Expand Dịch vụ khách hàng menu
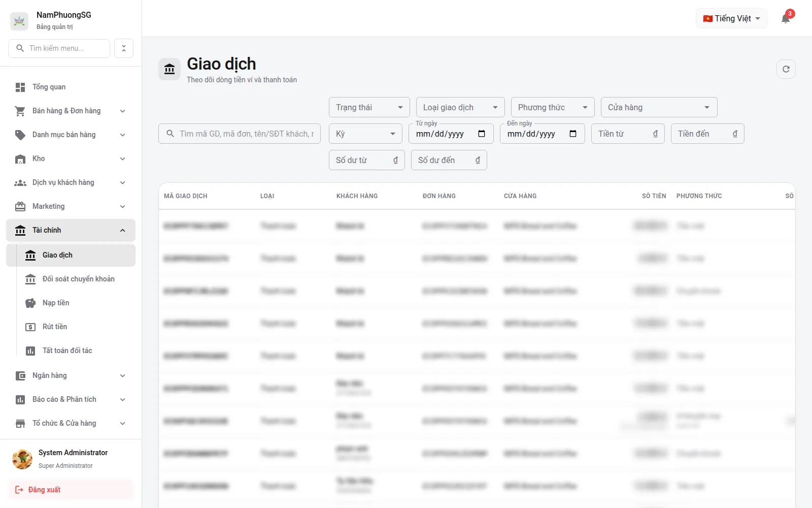This screenshot has height=508, width=812. click(x=71, y=182)
